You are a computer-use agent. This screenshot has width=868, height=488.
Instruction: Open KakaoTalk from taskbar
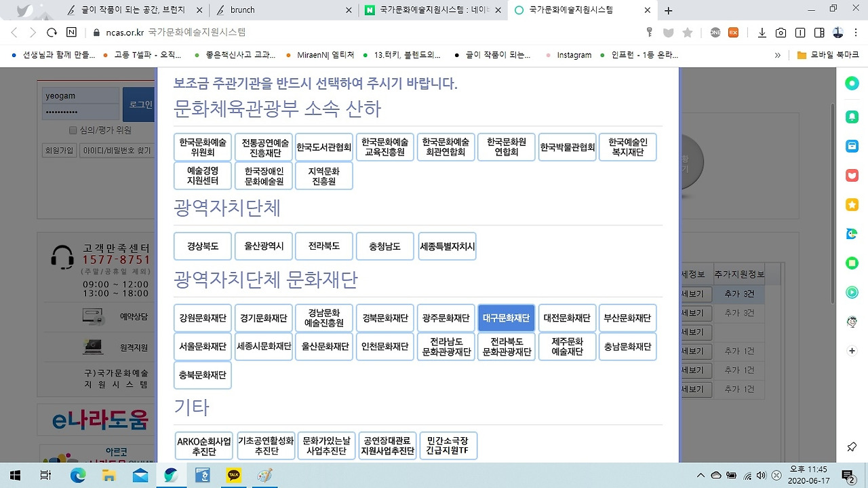point(233,476)
